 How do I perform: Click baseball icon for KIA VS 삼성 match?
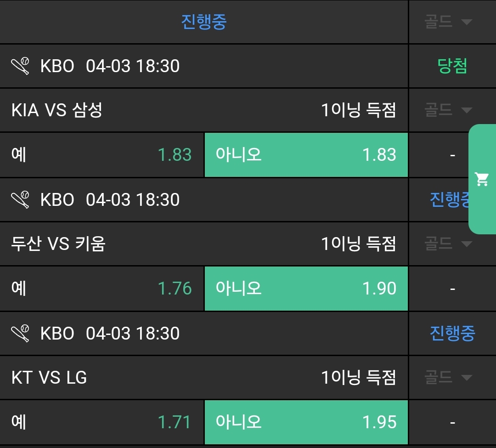(20, 66)
